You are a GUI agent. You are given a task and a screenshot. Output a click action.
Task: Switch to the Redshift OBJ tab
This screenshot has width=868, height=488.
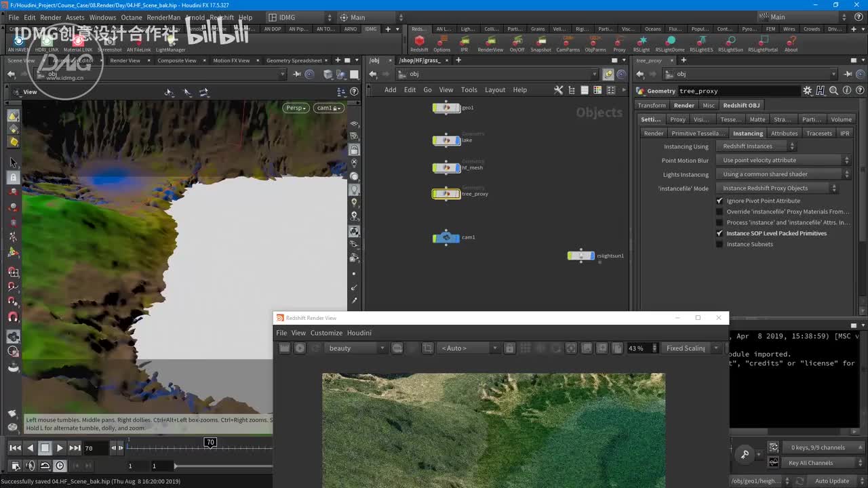click(741, 105)
